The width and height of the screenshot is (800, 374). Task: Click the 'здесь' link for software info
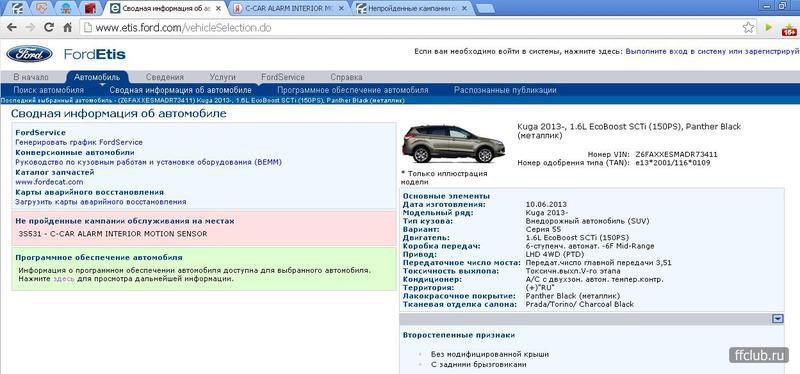click(x=64, y=279)
